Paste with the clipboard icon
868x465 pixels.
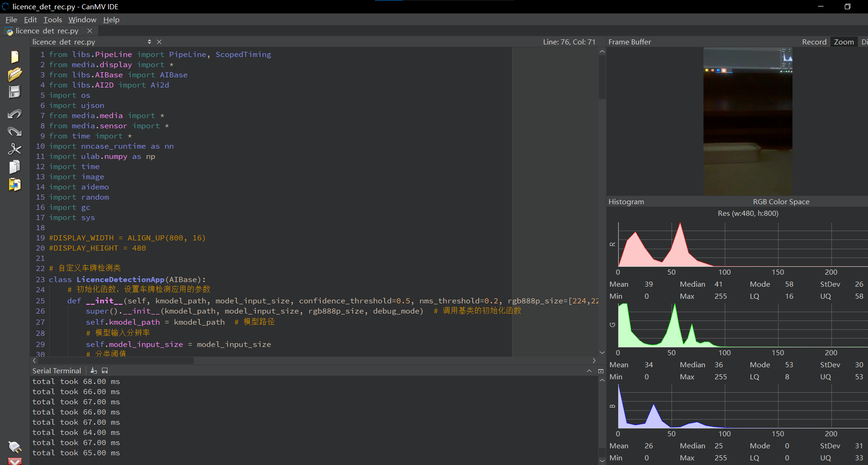pyautogui.click(x=14, y=184)
